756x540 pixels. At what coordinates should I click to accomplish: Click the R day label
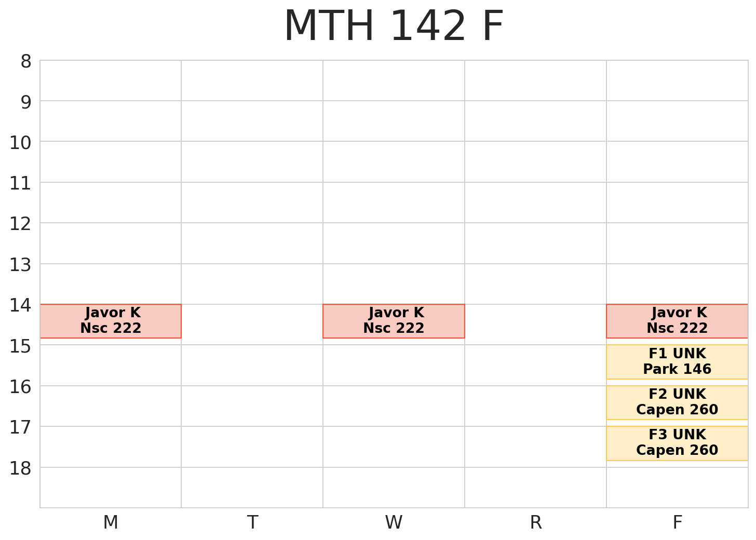[x=535, y=522]
